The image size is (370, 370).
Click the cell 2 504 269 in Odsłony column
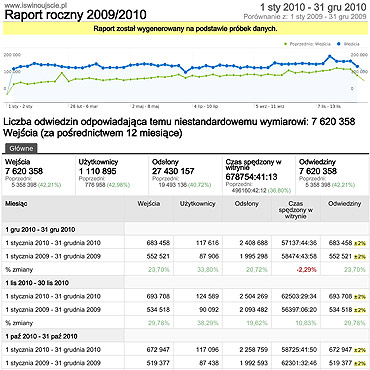[x=253, y=296]
